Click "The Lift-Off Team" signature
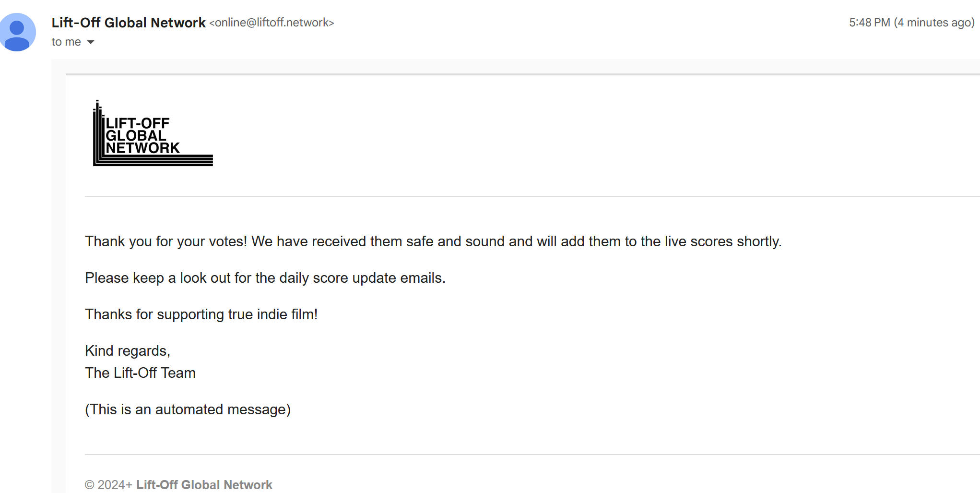 [x=140, y=373]
